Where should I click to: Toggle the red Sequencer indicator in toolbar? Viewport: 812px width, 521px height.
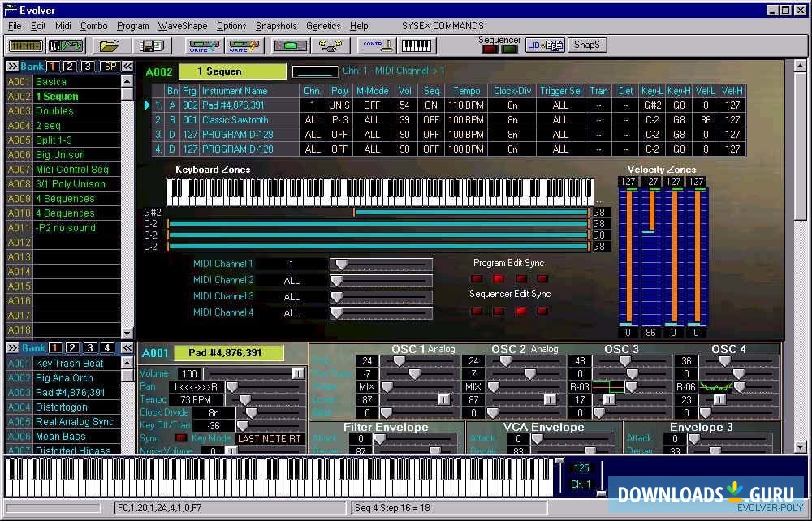[490, 50]
